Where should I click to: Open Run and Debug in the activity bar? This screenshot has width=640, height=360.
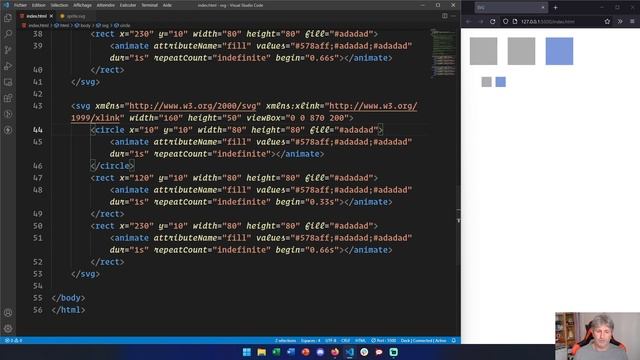[8, 66]
